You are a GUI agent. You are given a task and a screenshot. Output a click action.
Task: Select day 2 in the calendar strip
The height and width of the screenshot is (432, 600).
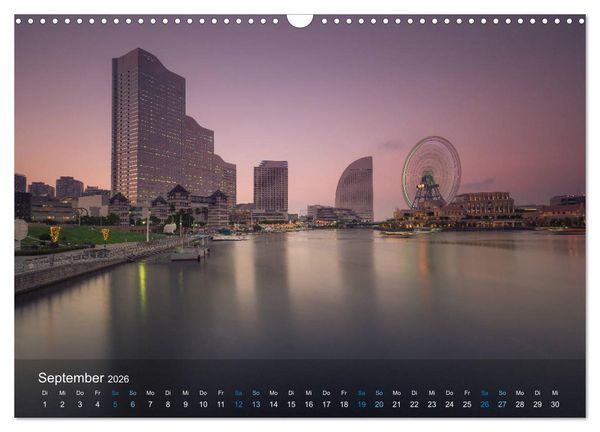pos(62,404)
